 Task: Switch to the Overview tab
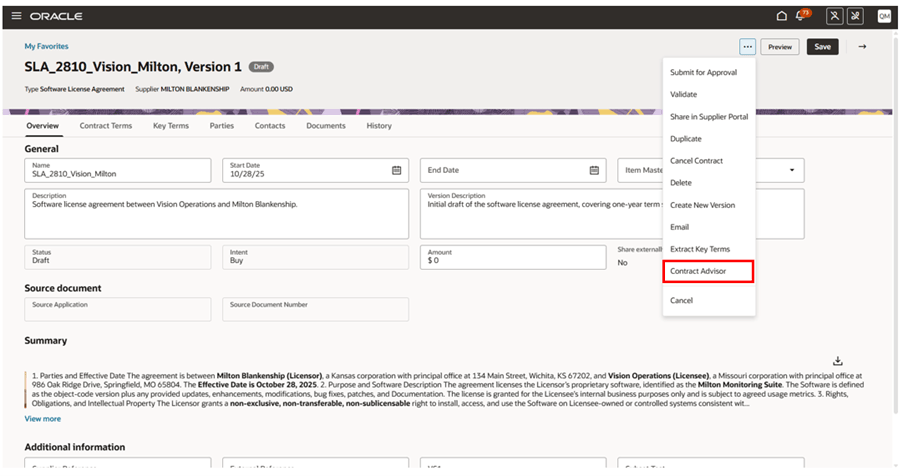pyautogui.click(x=43, y=125)
